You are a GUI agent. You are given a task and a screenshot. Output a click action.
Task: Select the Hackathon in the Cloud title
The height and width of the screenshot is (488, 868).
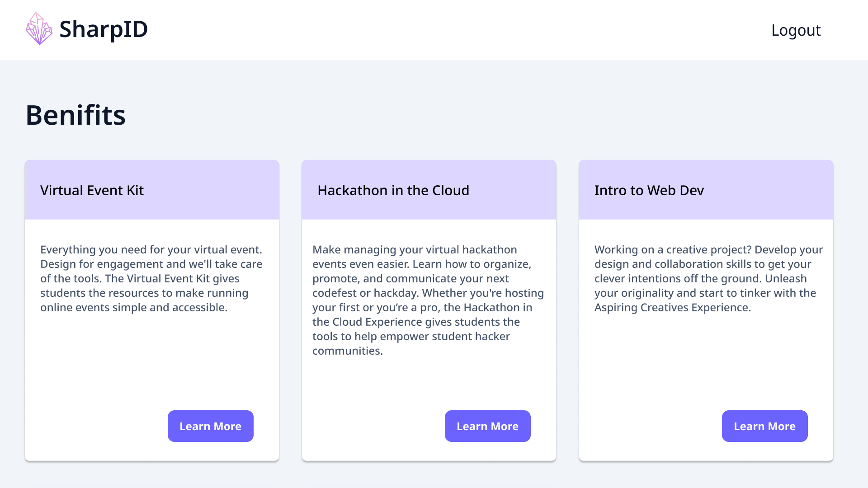pyautogui.click(x=393, y=190)
